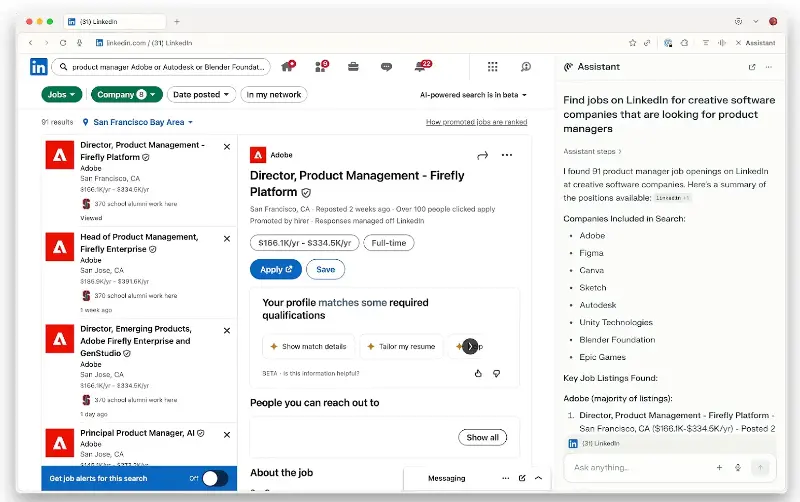Expand Assistant steps
The height and width of the screenshot is (502, 800).
tap(592, 152)
